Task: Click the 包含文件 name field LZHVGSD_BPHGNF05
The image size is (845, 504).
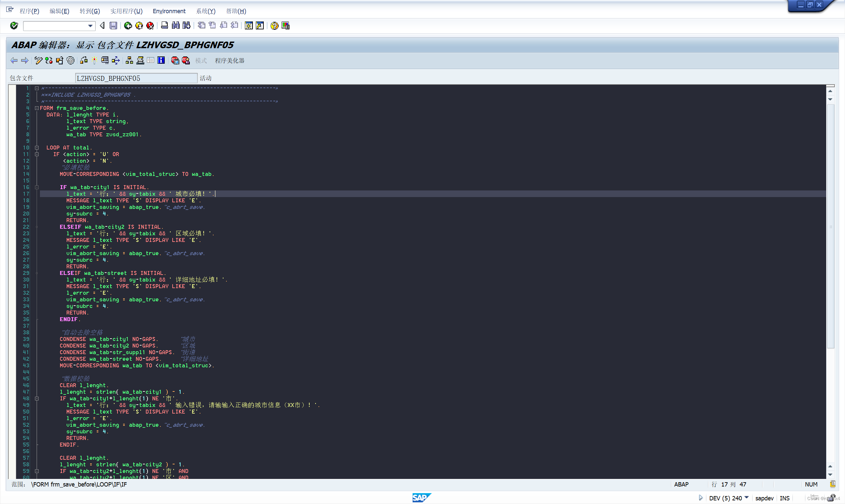Action: click(x=136, y=78)
